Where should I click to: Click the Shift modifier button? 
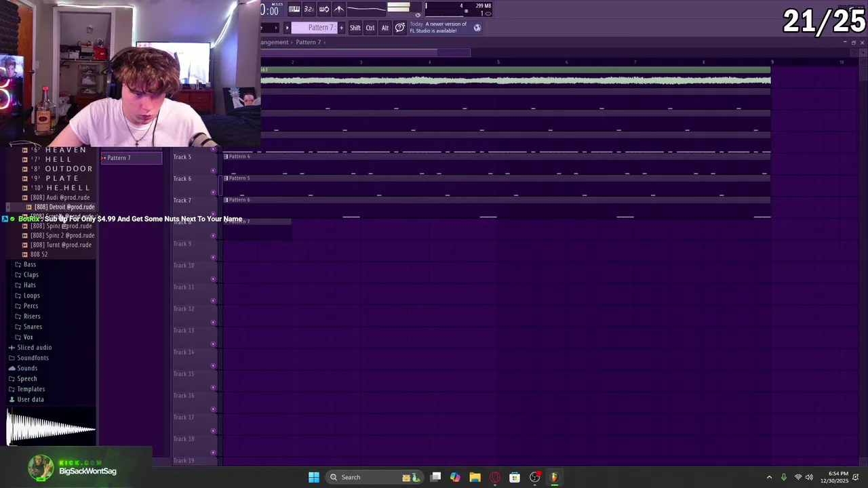(355, 28)
